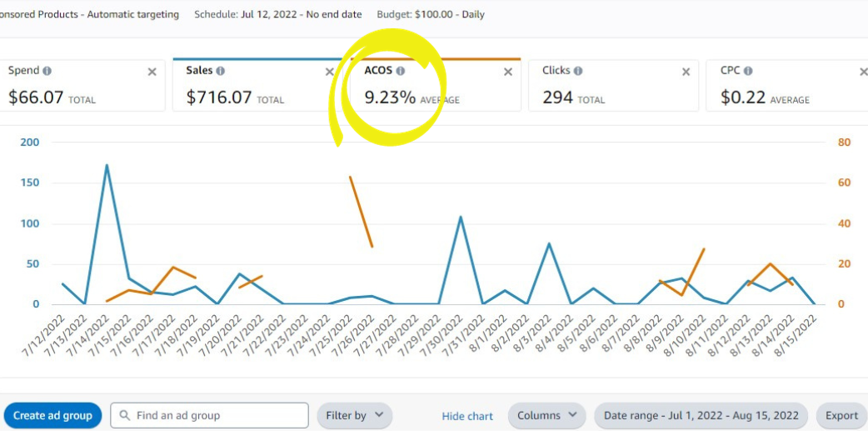The image size is (868, 431).
Task: Click the blue sales peak on 7/14/2022
Action: coord(107,165)
